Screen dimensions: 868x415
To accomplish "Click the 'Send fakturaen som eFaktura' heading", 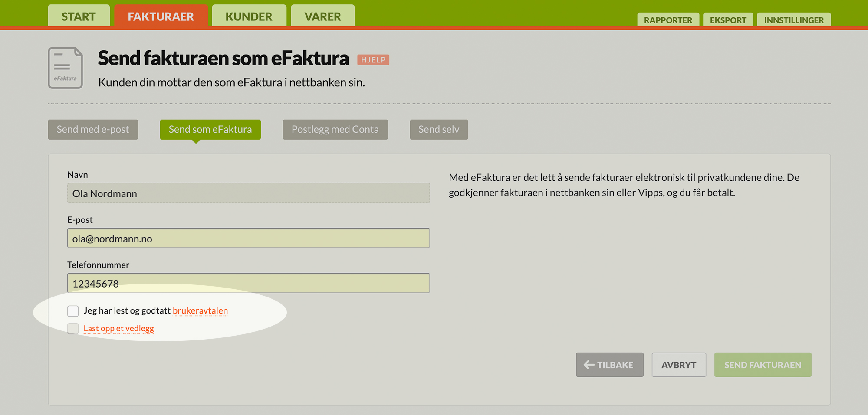I will pyautogui.click(x=223, y=58).
